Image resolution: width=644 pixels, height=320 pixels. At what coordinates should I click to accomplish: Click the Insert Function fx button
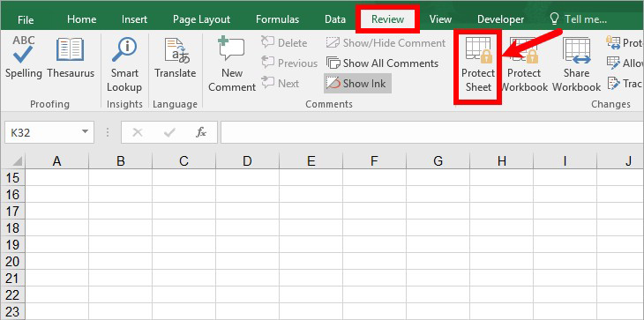point(201,132)
